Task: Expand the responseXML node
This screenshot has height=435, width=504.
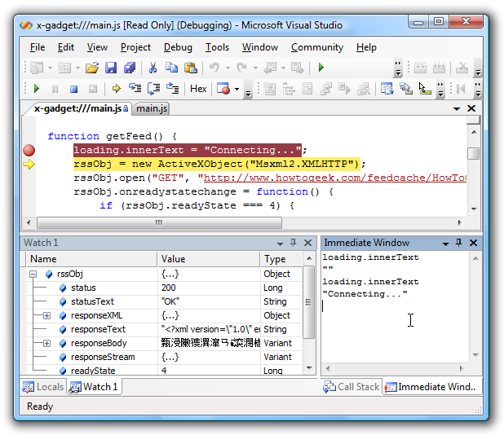Action: (47, 315)
